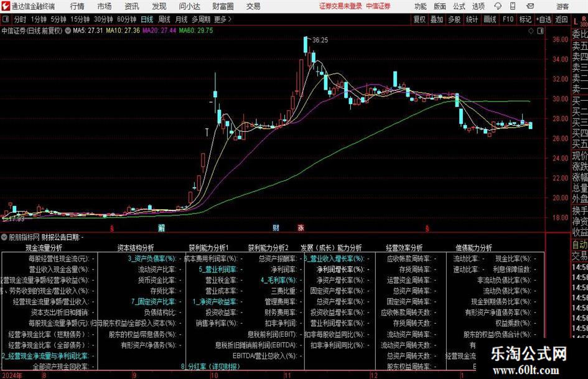
Task: Click the 通达信 red logo icon
Action: click(5, 6)
